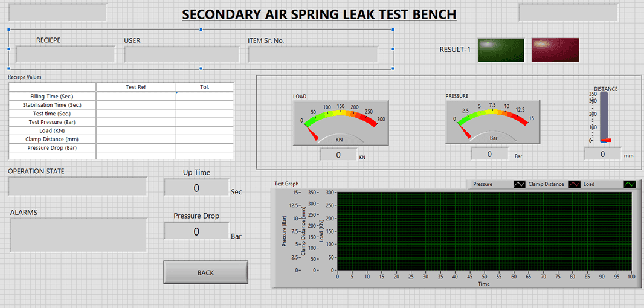Click the DISTANCE vertical slider indicator

[604, 117]
